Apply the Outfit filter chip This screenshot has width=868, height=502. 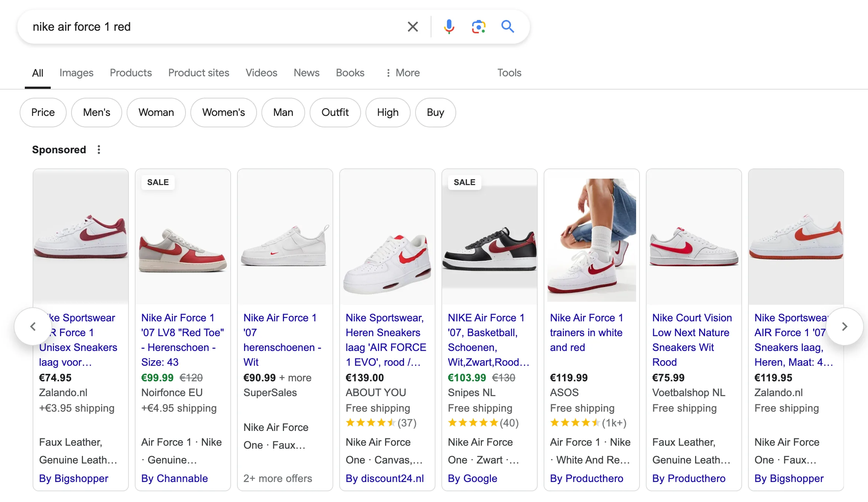point(335,113)
